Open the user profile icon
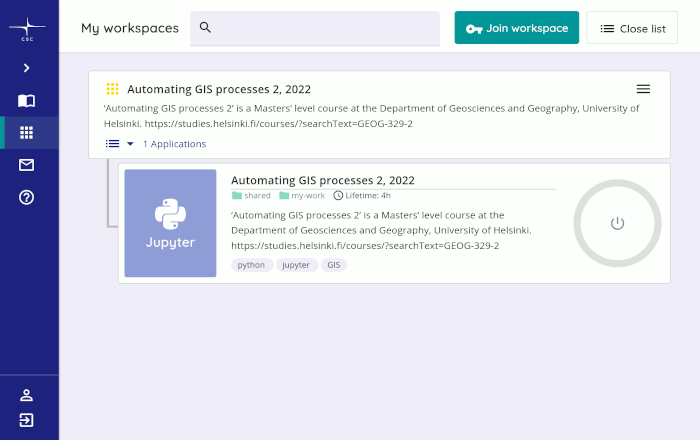Screen dimensions: 700x440 click(x=26, y=395)
